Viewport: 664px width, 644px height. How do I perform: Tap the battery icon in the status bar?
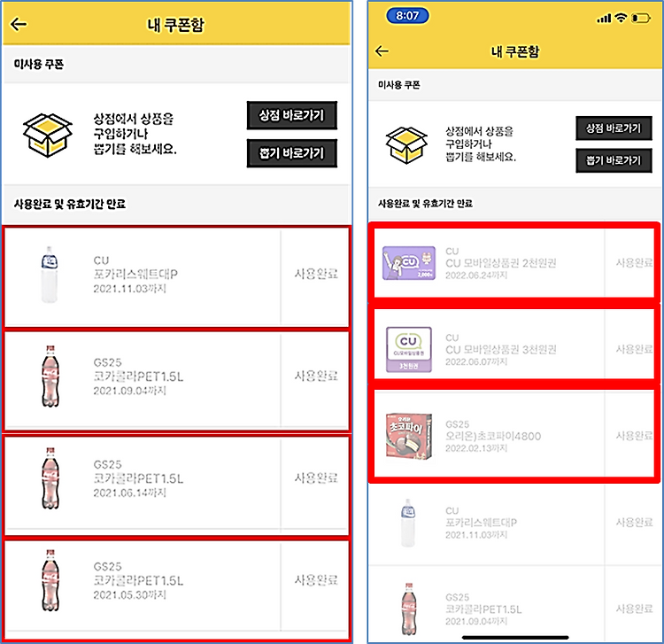coord(640,19)
